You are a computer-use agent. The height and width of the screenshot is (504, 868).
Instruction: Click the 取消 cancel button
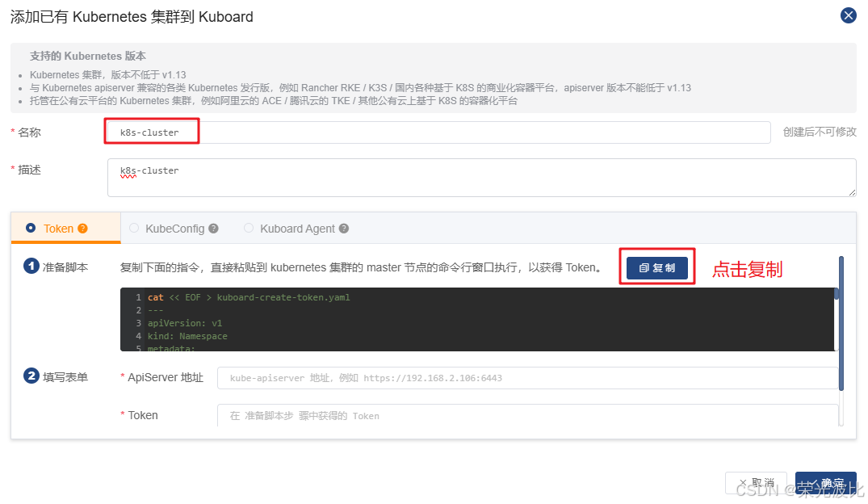[757, 483]
